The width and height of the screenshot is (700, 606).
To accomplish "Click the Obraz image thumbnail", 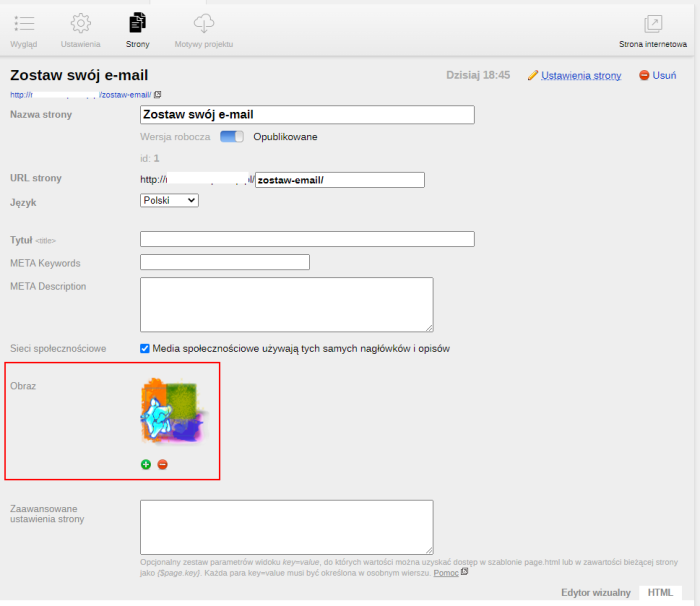I will [174, 411].
